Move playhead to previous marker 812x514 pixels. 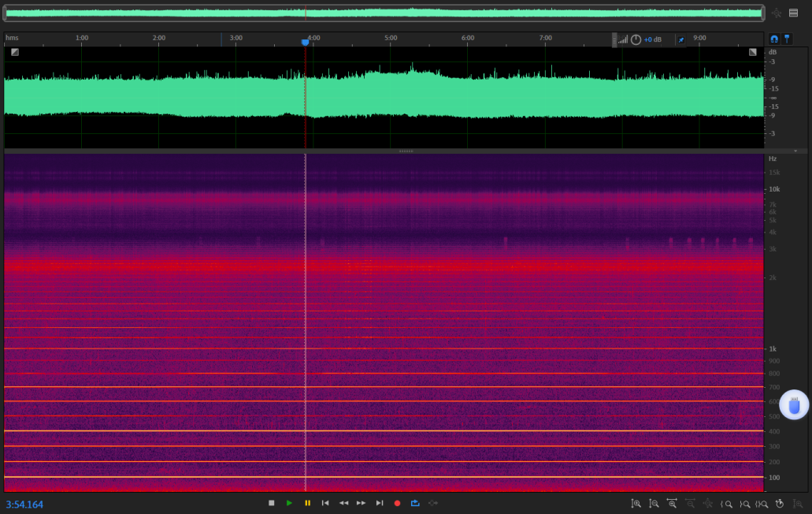click(325, 503)
